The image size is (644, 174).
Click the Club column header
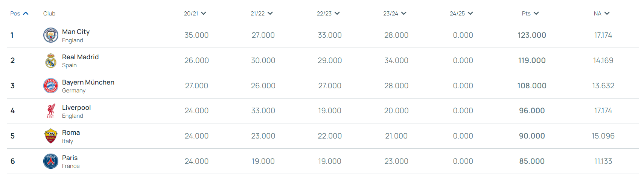point(49,14)
